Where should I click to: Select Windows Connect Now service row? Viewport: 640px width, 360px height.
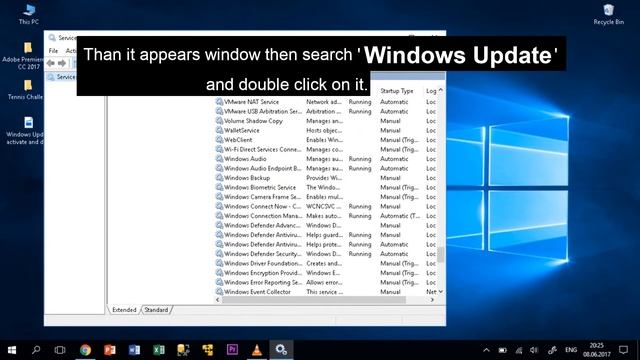tap(326, 207)
